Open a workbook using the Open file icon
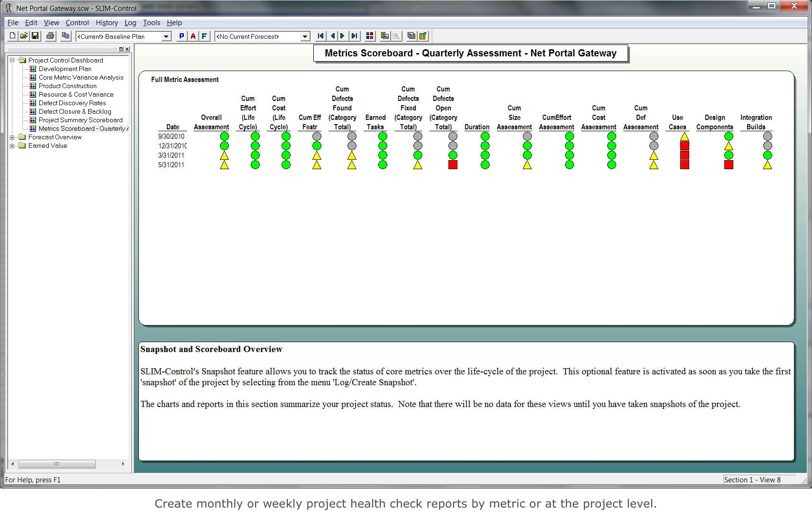 (23, 36)
